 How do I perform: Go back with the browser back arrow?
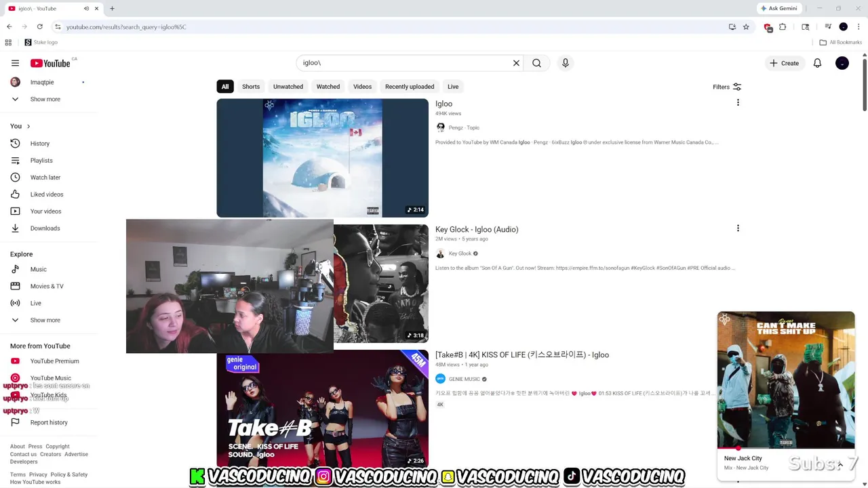[9, 27]
